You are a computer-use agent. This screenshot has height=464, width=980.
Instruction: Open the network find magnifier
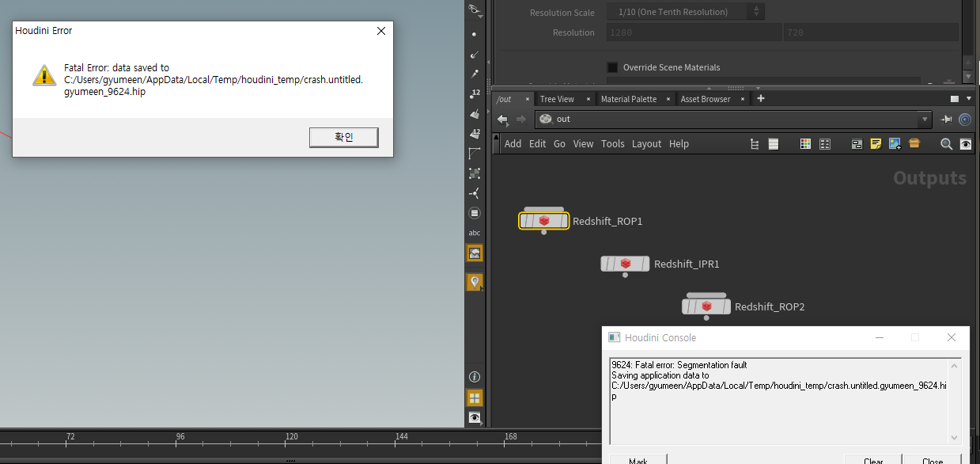pos(946,144)
